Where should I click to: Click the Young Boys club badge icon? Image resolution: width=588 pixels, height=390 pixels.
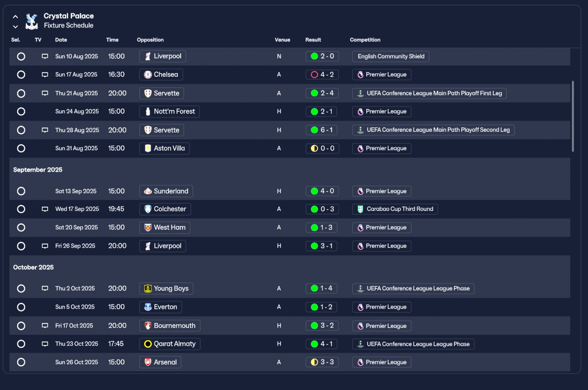(147, 288)
